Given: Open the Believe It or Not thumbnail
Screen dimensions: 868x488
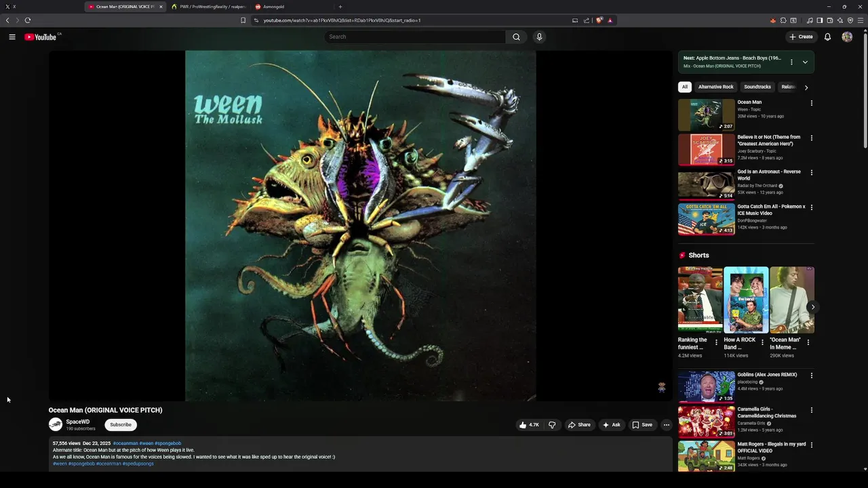Looking at the screenshot, I should pyautogui.click(x=707, y=149).
